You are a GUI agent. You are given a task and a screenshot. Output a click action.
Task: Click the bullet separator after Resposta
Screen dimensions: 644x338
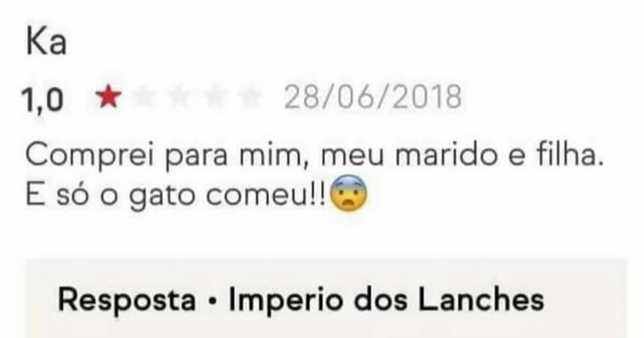tap(213, 302)
